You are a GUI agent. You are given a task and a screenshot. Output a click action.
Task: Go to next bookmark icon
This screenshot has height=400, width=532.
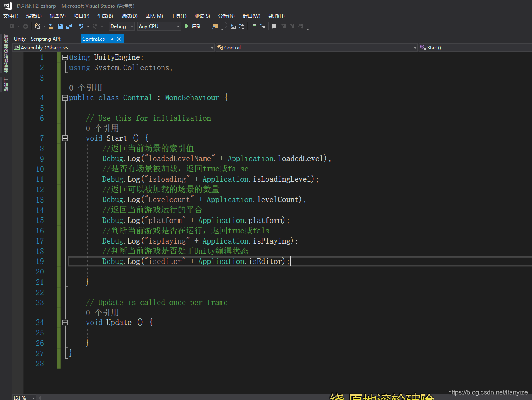pyautogui.click(x=292, y=26)
